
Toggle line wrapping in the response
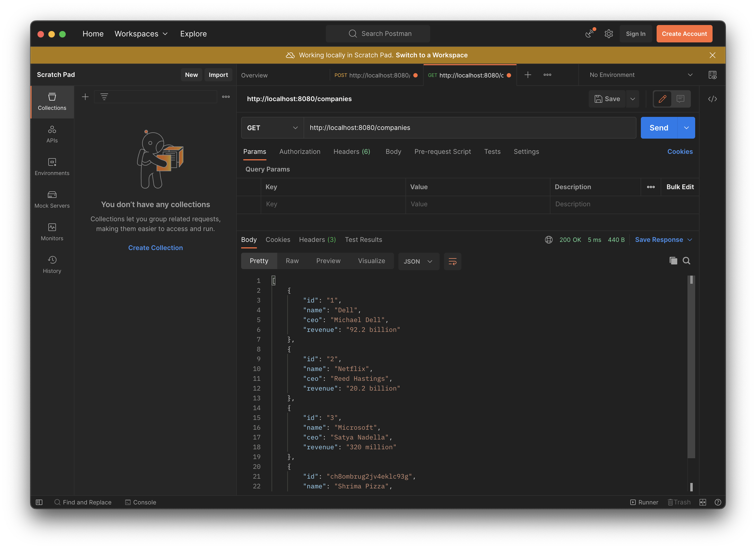pos(452,261)
